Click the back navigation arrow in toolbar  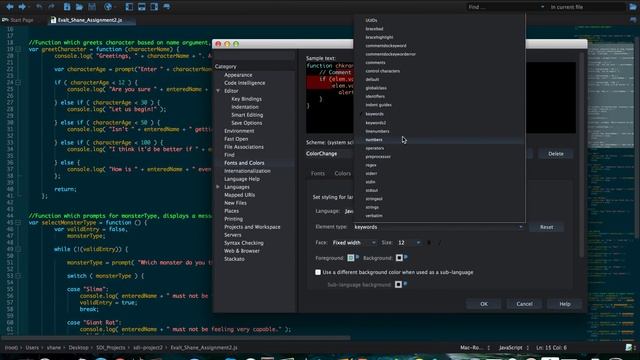(9, 7)
